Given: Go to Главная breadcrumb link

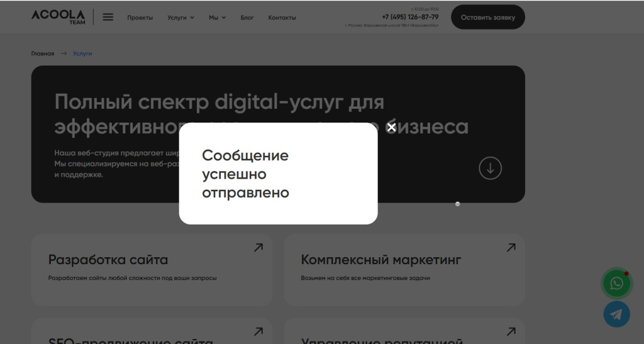Looking at the screenshot, I should [x=43, y=53].
